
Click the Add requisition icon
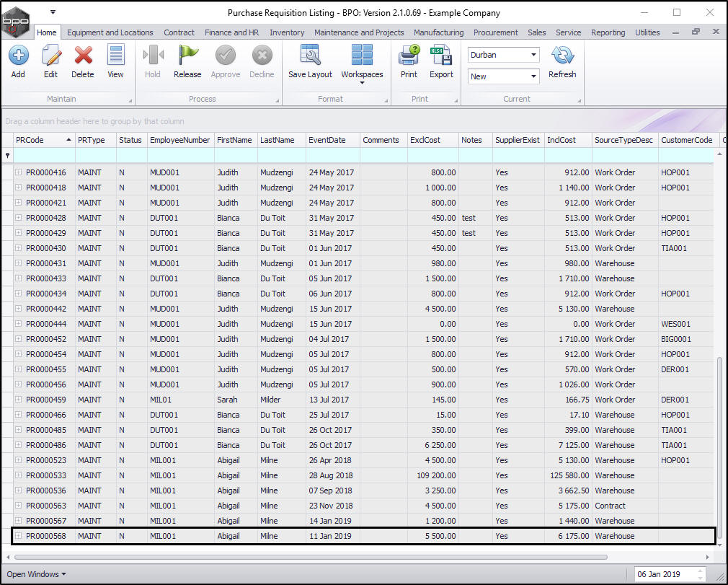pyautogui.click(x=18, y=61)
